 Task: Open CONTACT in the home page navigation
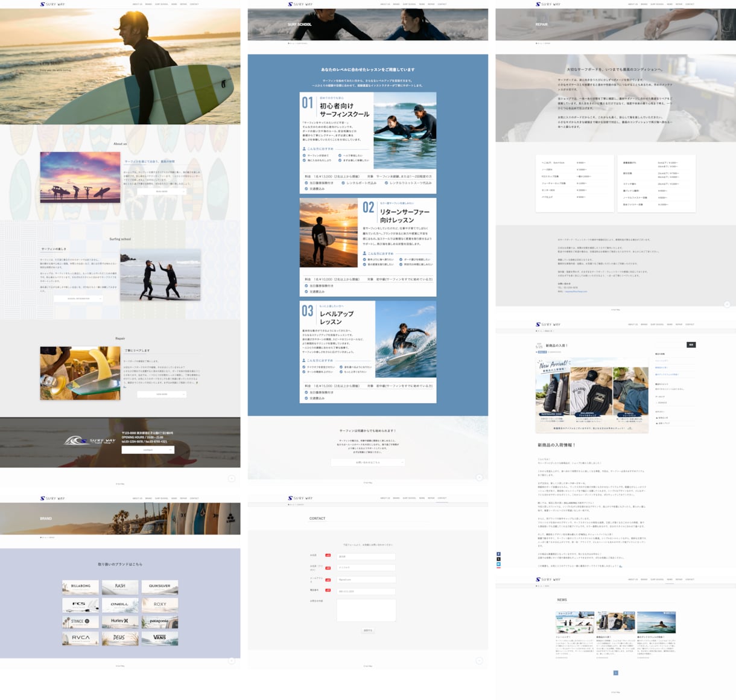(194, 4)
